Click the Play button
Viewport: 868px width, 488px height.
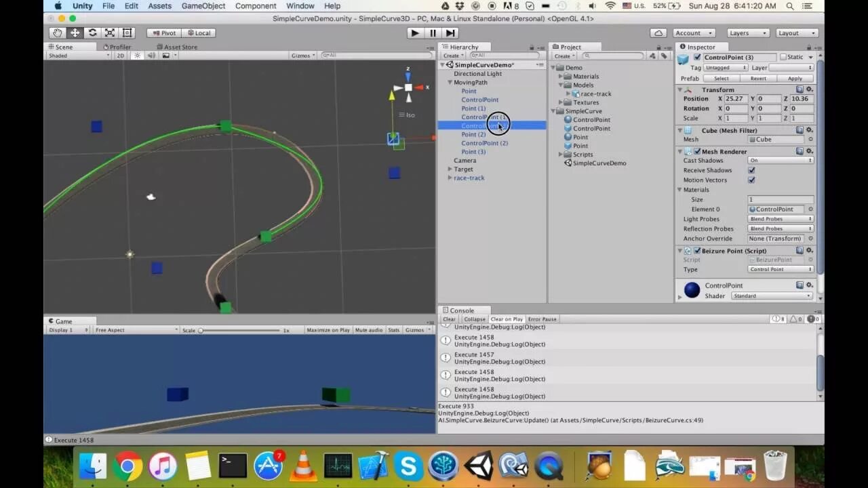coord(415,33)
